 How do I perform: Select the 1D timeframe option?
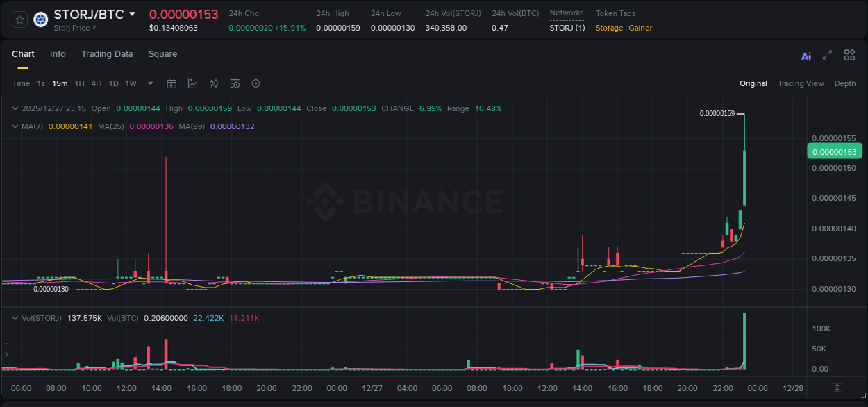pyautogui.click(x=113, y=83)
